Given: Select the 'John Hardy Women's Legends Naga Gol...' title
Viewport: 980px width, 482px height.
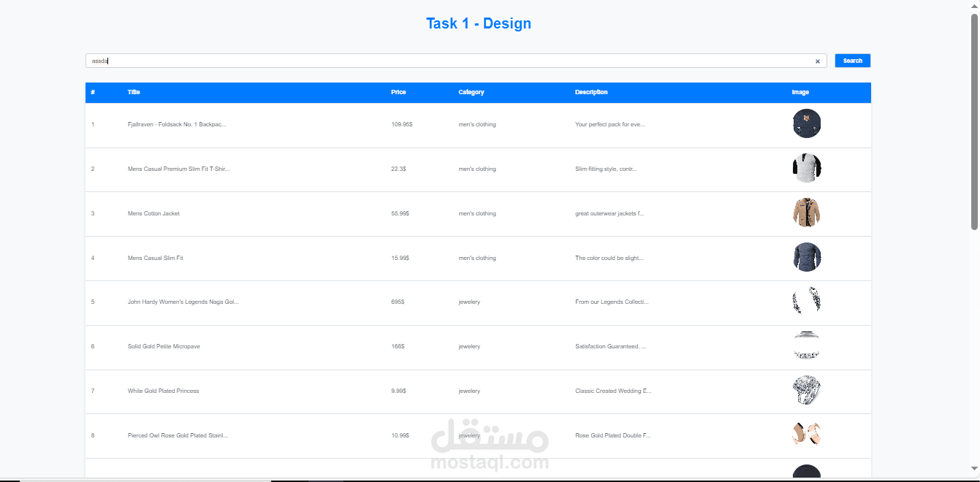Looking at the screenshot, I should pos(183,302).
